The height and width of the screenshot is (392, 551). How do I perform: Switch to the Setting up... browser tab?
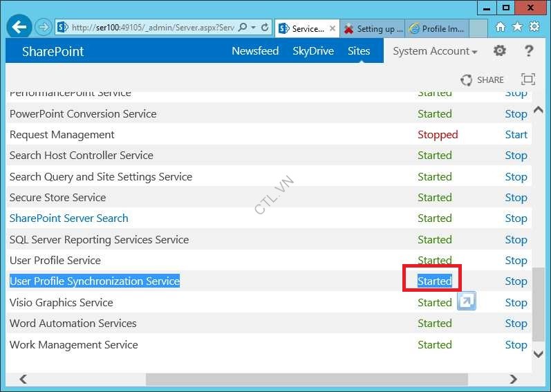(x=373, y=29)
